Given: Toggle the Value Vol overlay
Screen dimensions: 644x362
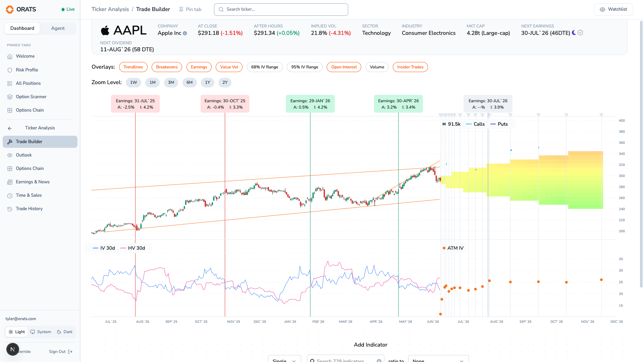Looking at the screenshot, I should click(229, 67).
